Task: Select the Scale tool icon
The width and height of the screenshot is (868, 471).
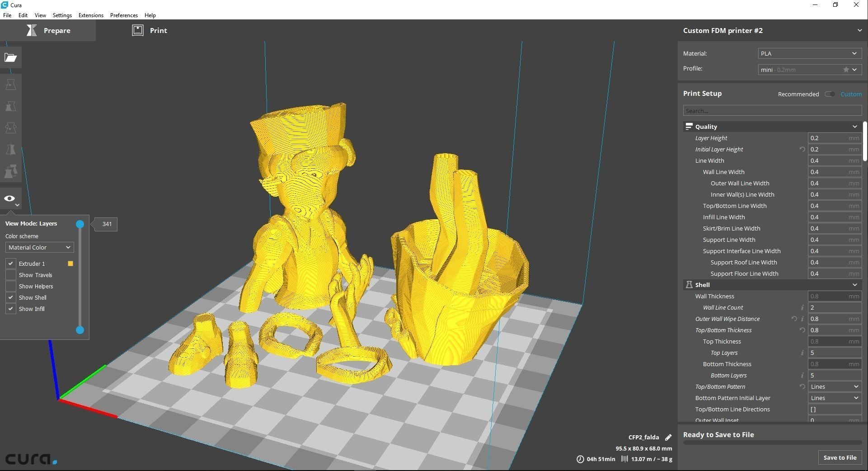Action: click(11, 106)
